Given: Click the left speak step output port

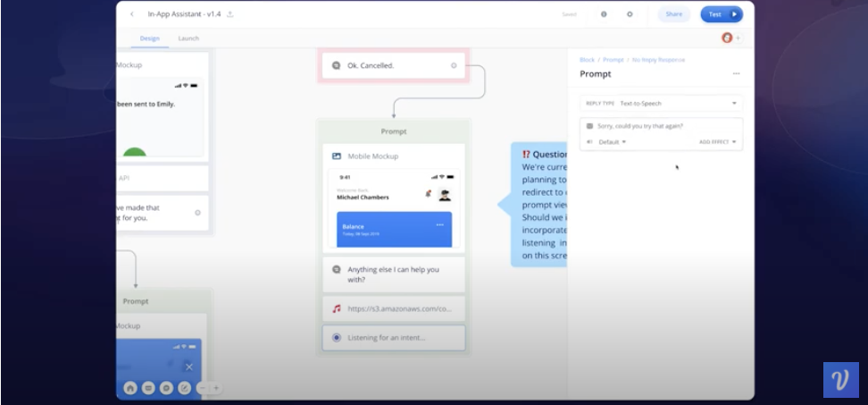Looking at the screenshot, I should pyautogui.click(x=197, y=213).
